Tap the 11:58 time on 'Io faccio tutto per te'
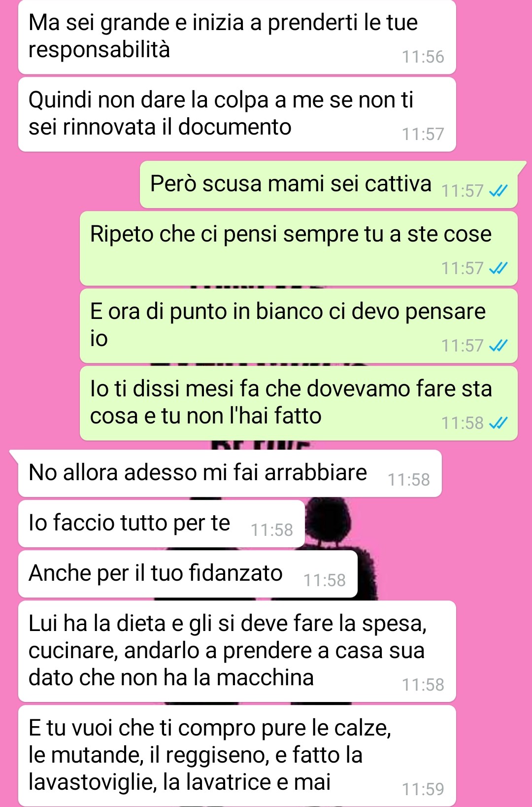Image resolution: width=532 pixels, height=807 pixels. click(x=271, y=530)
